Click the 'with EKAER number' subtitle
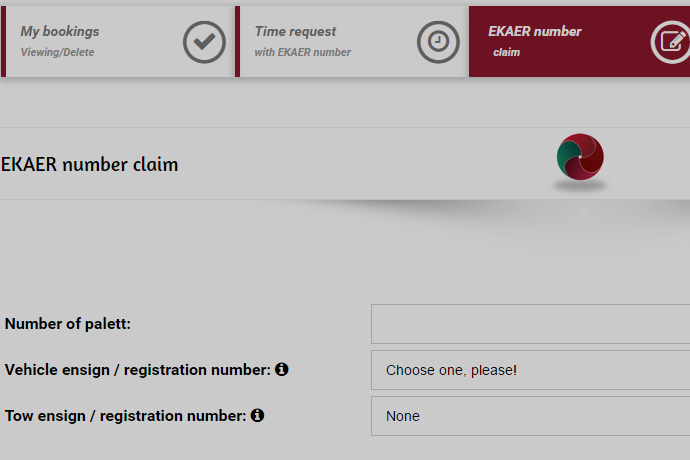 (302, 52)
